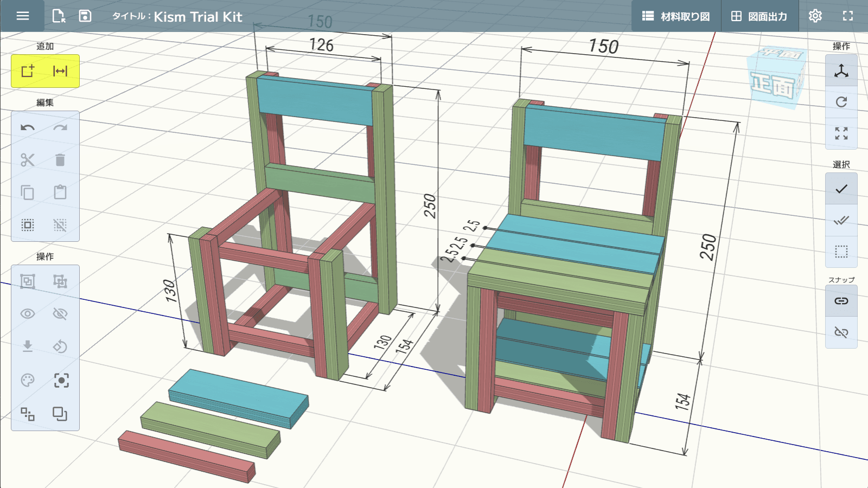The image size is (868, 488).
Task: Open the 図面出力 view
Action: point(759,16)
